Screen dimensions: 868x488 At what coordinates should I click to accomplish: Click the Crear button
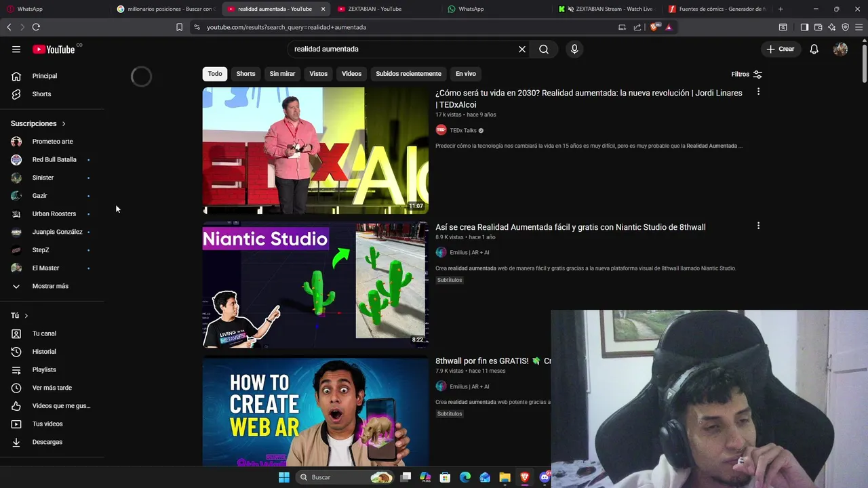coord(781,49)
